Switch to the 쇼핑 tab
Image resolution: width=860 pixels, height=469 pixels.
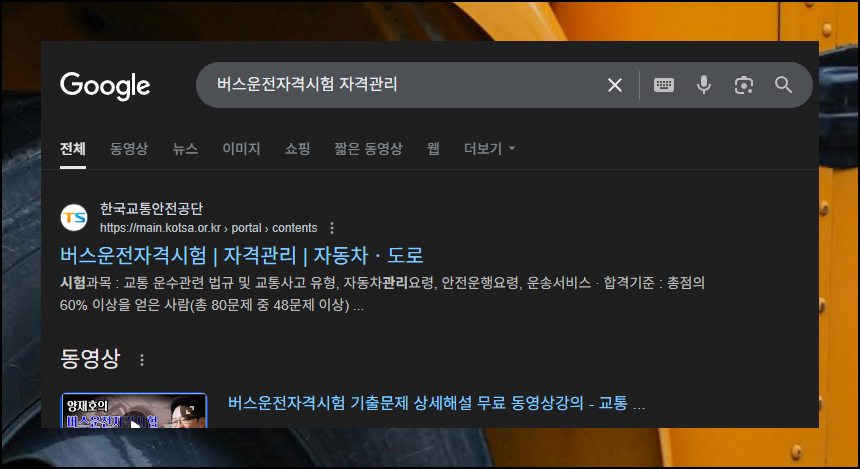point(297,149)
